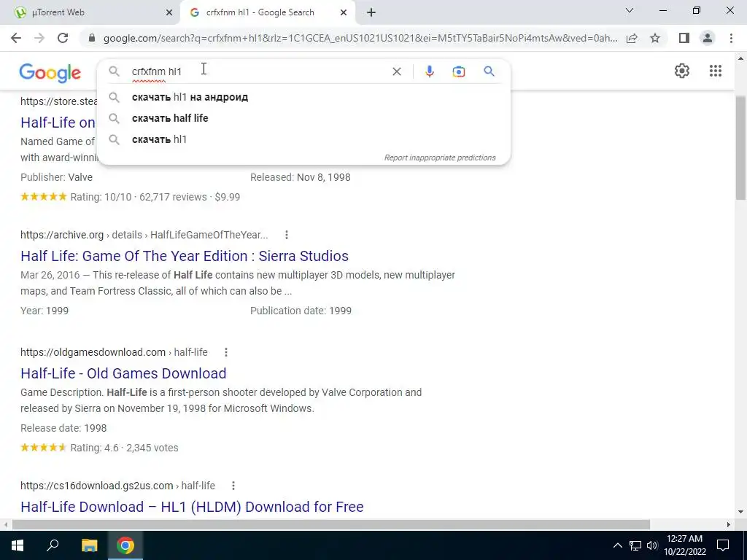Viewport: 747px width, 560px height.
Task: Open a new browser tab
Action: point(371,13)
